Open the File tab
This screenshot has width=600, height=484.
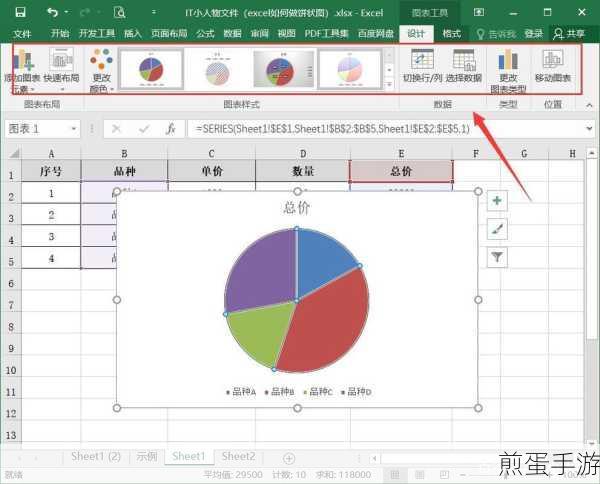coord(22,34)
